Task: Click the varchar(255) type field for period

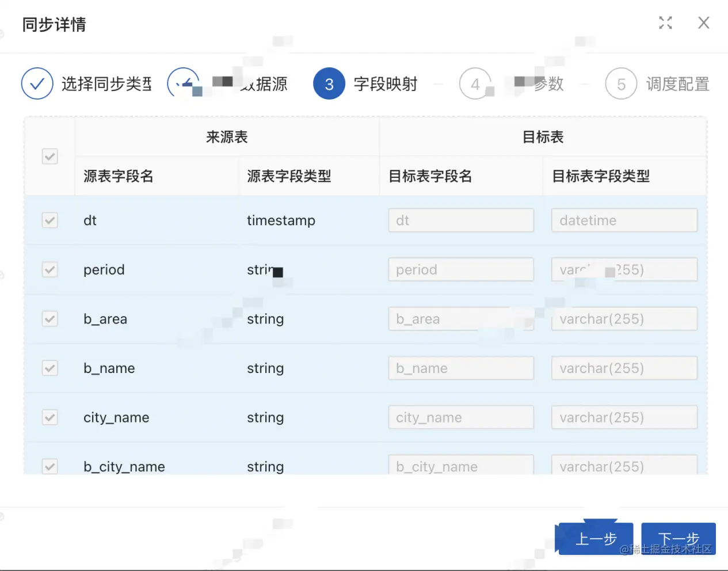Action: (624, 269)
